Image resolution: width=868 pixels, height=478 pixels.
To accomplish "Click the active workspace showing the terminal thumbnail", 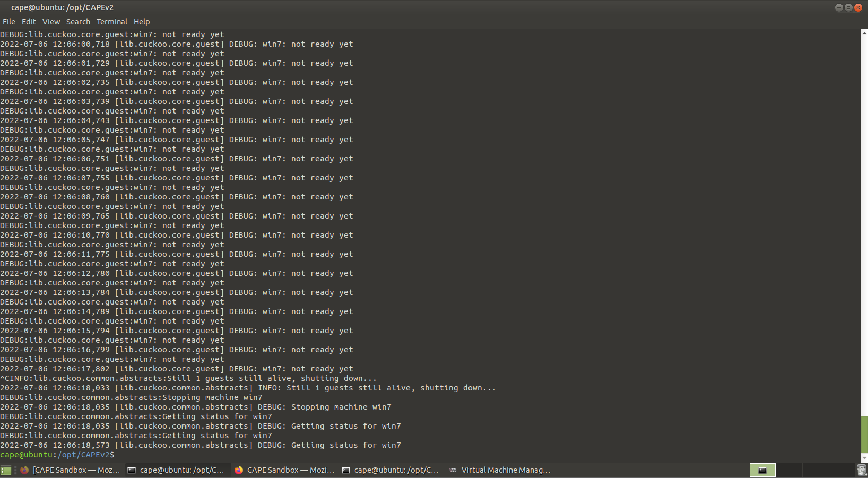I will (762, 471).
